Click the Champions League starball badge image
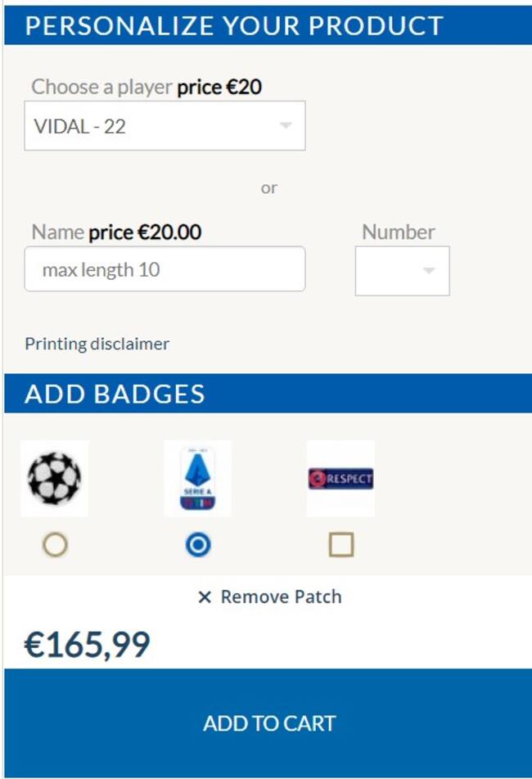The width and height of the screenshot is (532, 779). click(x=54, y=478)
